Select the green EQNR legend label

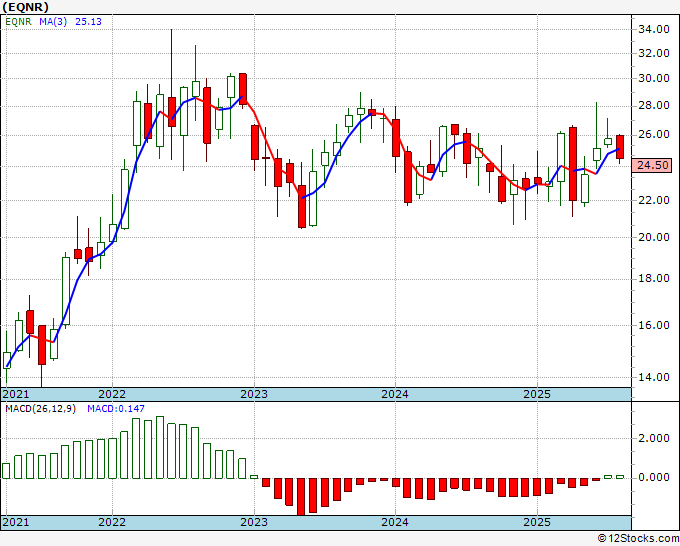[18, 22]
